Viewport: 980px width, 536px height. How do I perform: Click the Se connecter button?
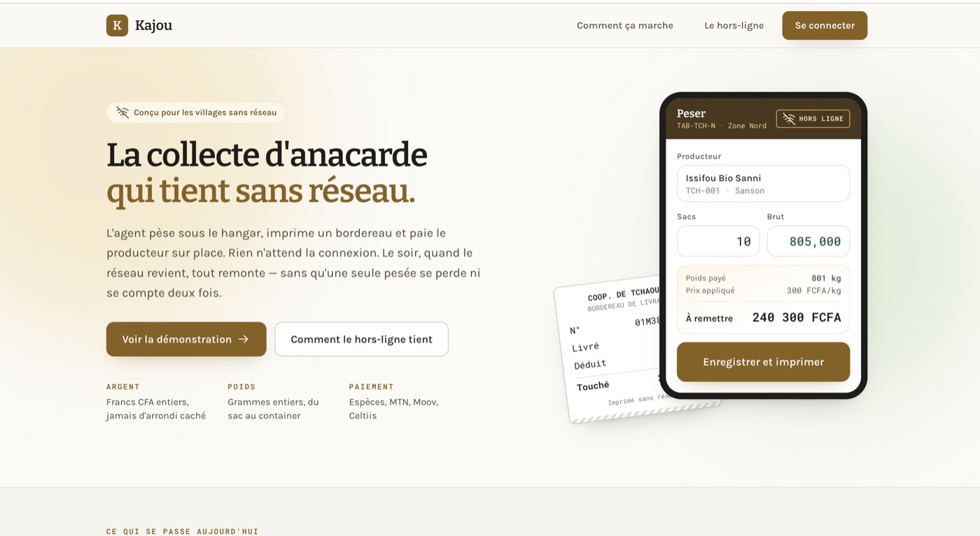pos(825,25)
